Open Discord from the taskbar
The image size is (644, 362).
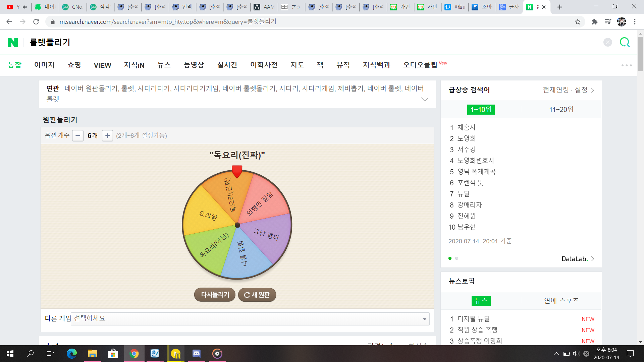[x=196, y=354]
